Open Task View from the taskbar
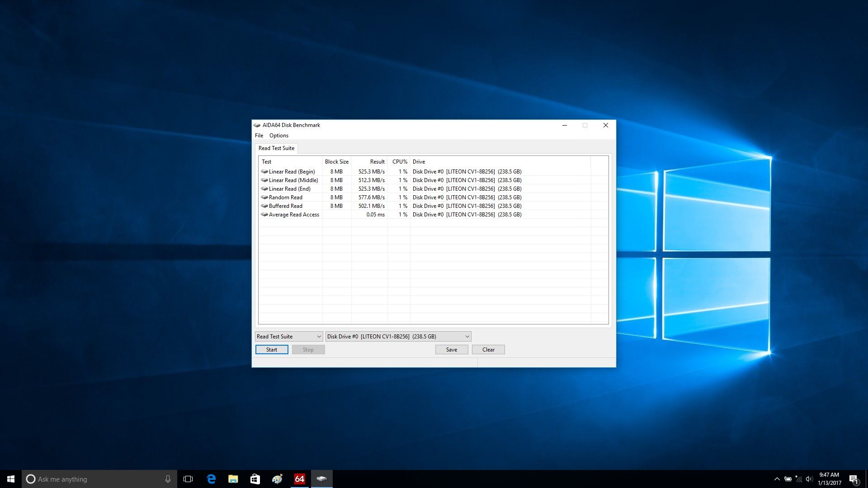This screenshot has width=868, height=488. (188, 479)
